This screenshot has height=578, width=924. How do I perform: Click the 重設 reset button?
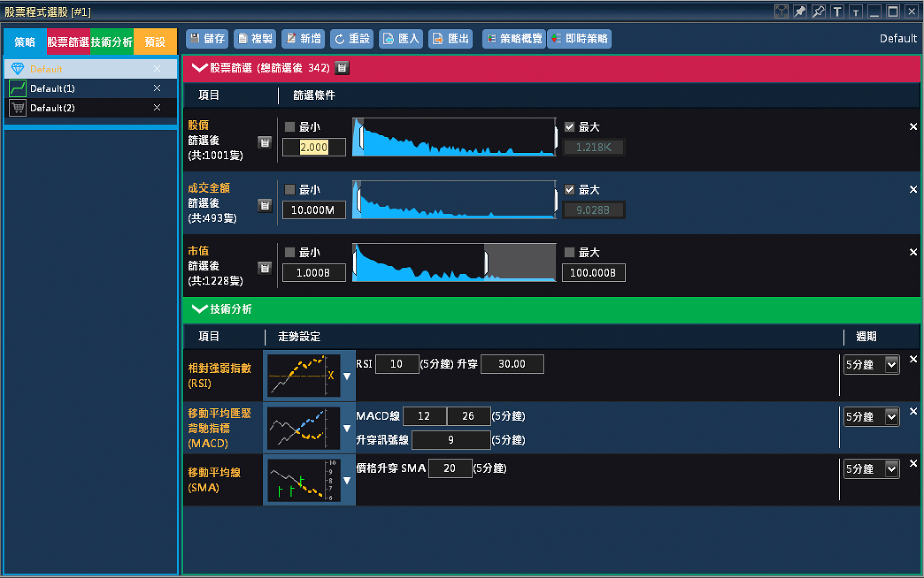[x=352, y=39]
